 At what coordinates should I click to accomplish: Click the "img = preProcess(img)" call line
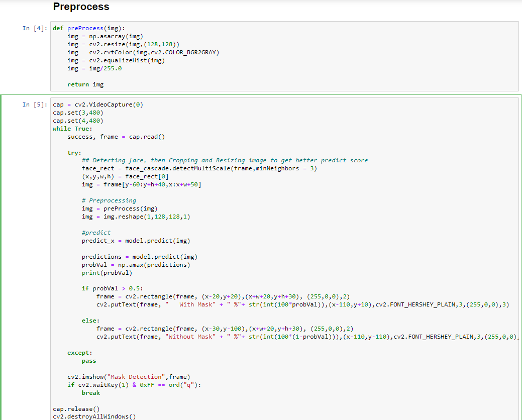pos(120,208)
